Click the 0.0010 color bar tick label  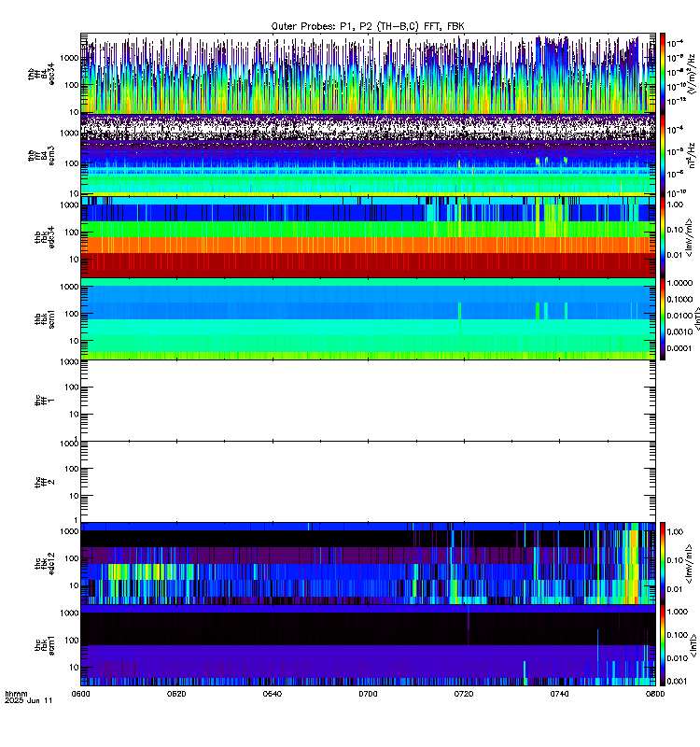tap(679, 332)
